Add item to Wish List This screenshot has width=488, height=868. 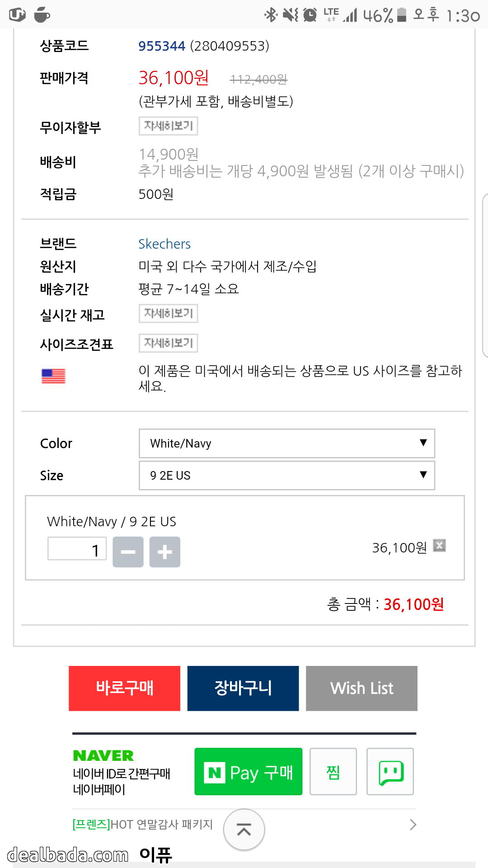[361, 688]
